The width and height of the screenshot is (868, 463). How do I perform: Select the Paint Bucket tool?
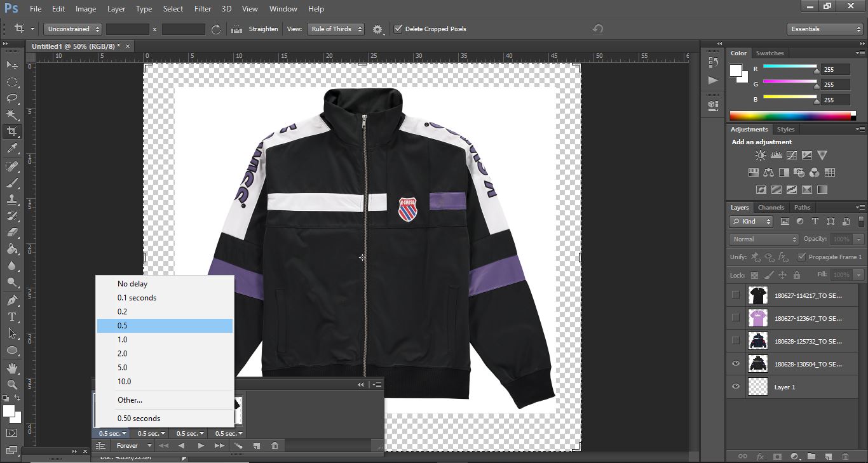11,249
